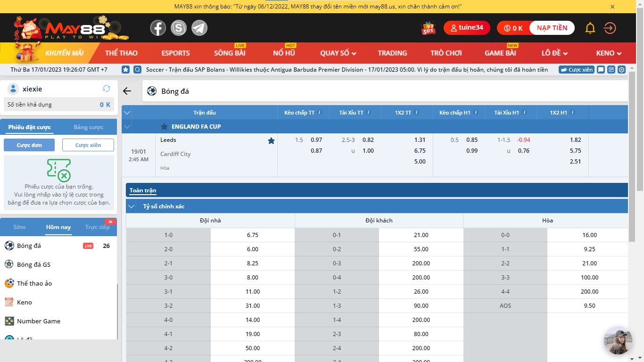Select the Cược đơn bet type

coord(29,145)
